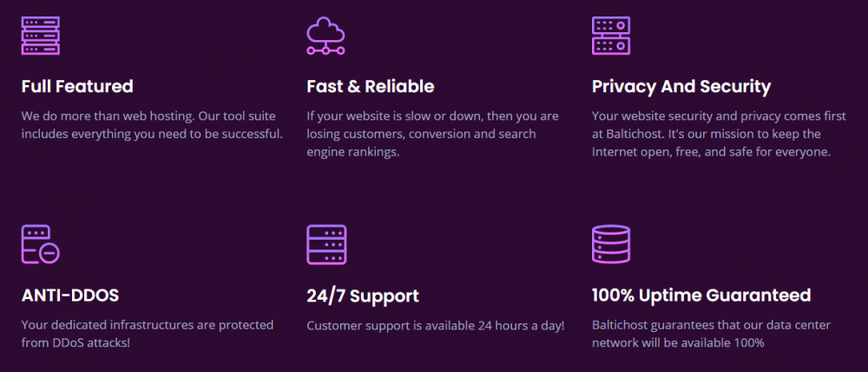
Task: Click the database cylinder icon
Action: point(611,244)
